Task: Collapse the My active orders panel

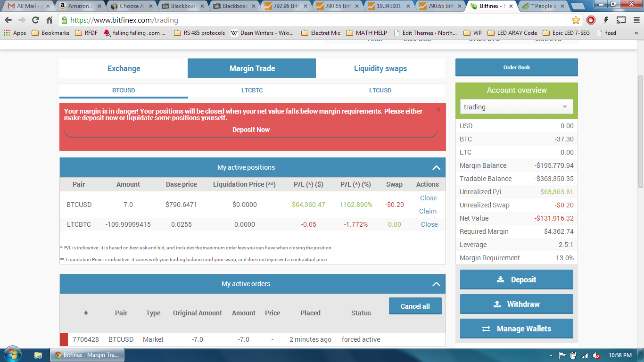Action: click(436, 284)
